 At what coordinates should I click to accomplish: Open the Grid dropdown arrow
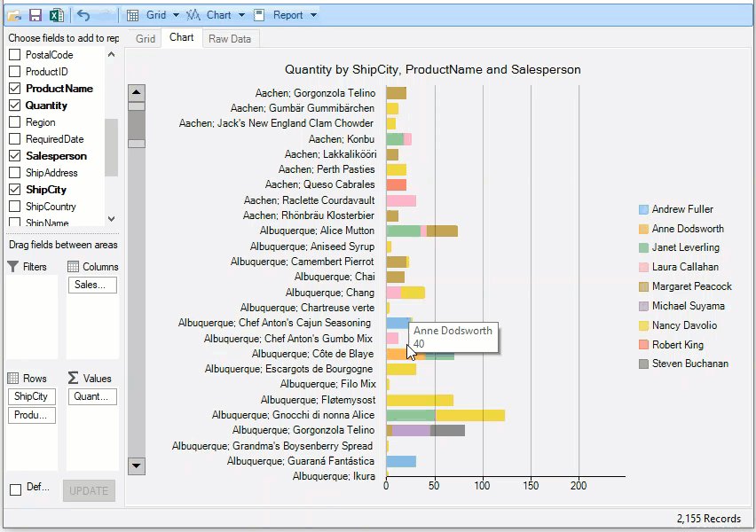[x=176, y=15]
